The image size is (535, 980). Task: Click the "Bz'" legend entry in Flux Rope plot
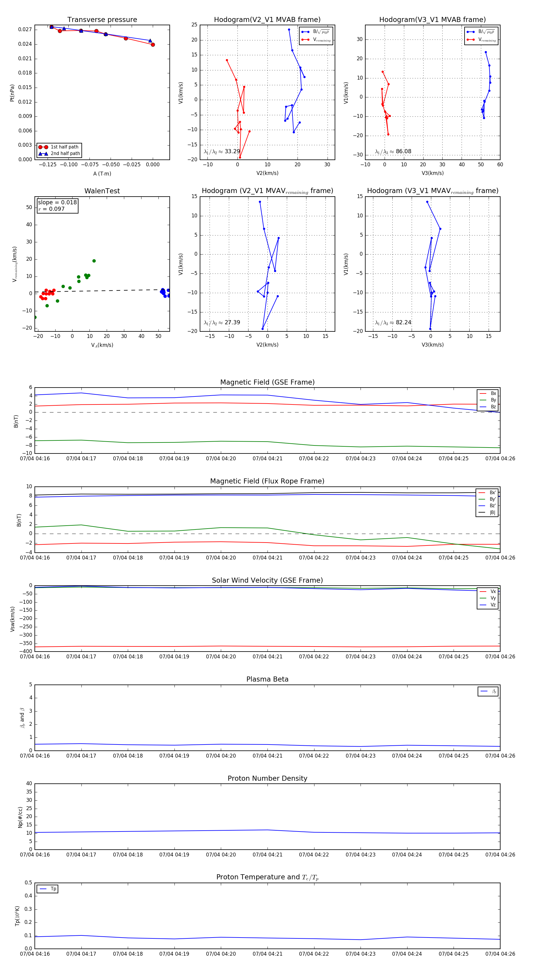[487, 506]
